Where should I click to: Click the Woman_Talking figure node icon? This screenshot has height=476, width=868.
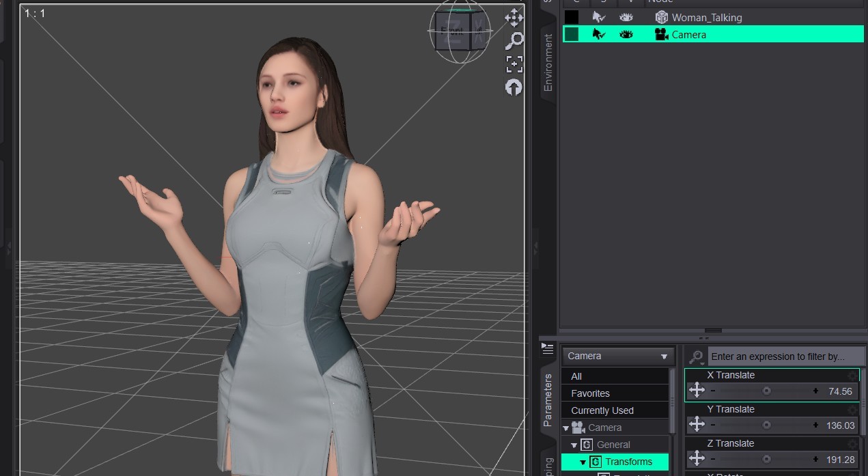pos(661,17)
